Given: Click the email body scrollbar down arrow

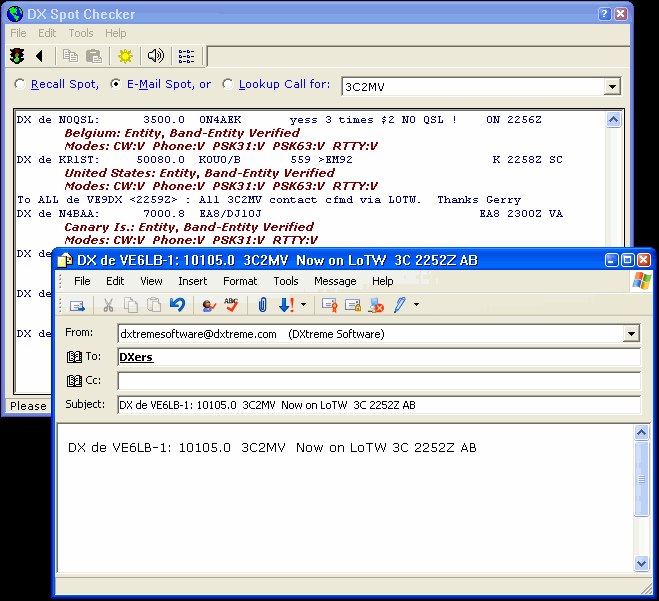Looking at the screenshot, I should coord(641,563).
